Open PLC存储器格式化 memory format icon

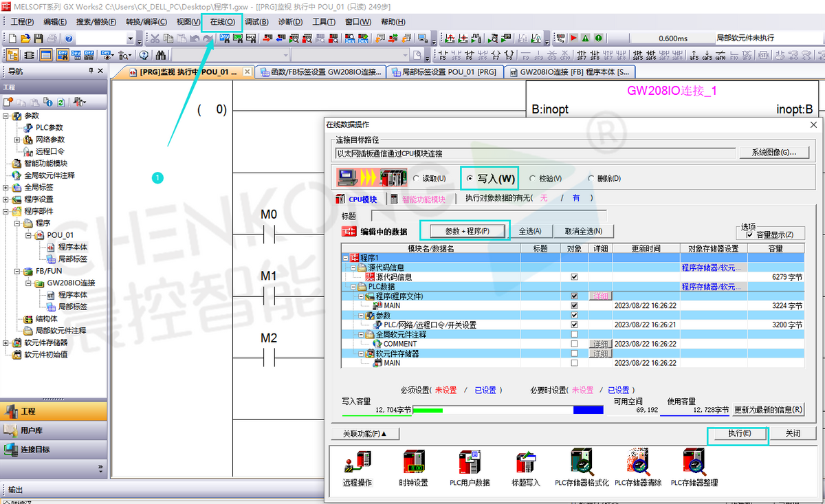[x=582, y=463]
